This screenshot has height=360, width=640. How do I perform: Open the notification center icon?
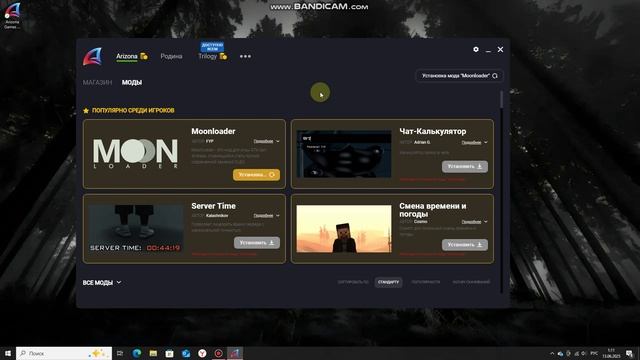click(x=630, y=353)
